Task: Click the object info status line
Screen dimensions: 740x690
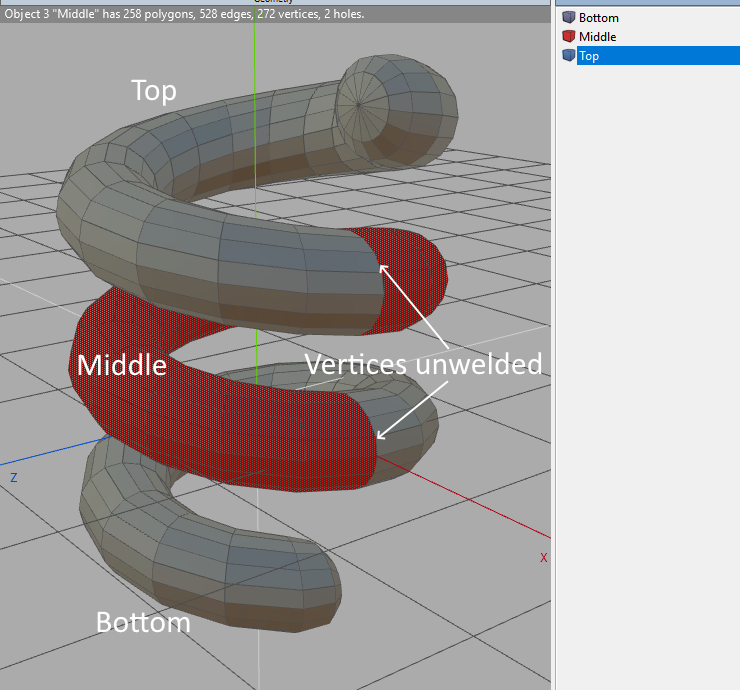Action: click(x=184, y=15)
